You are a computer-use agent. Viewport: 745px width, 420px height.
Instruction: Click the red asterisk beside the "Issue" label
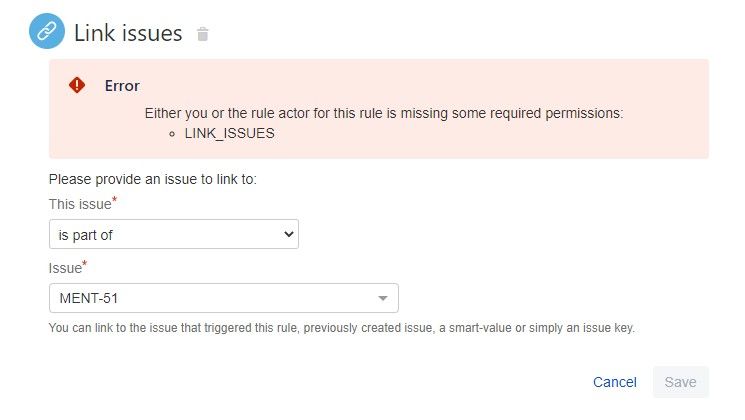85,263
